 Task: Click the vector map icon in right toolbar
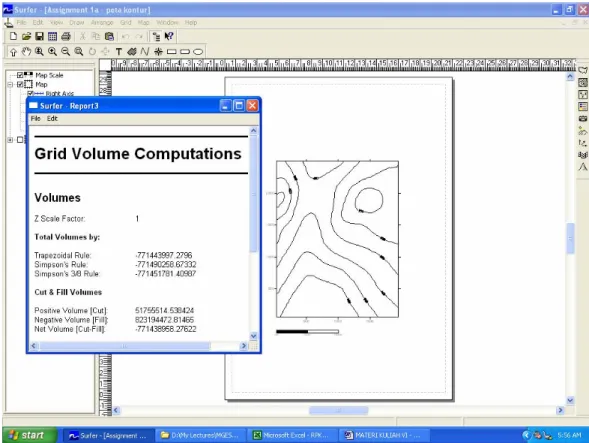(x=583, y=143)
